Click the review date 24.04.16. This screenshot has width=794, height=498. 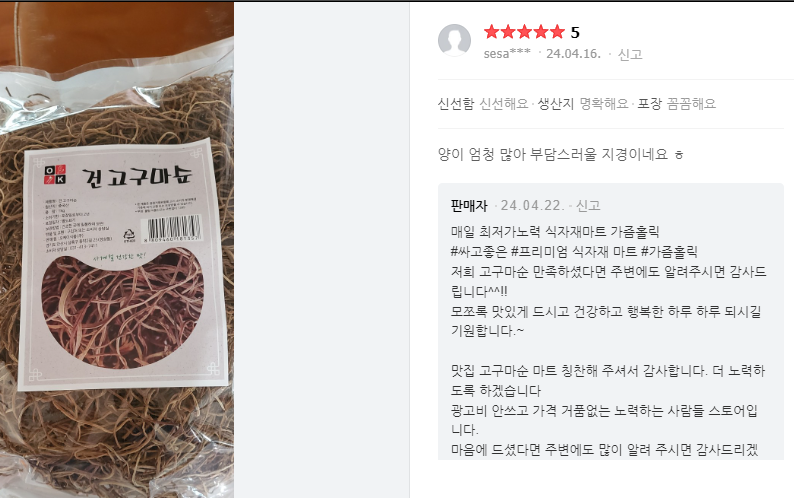(x=573, y=54)
